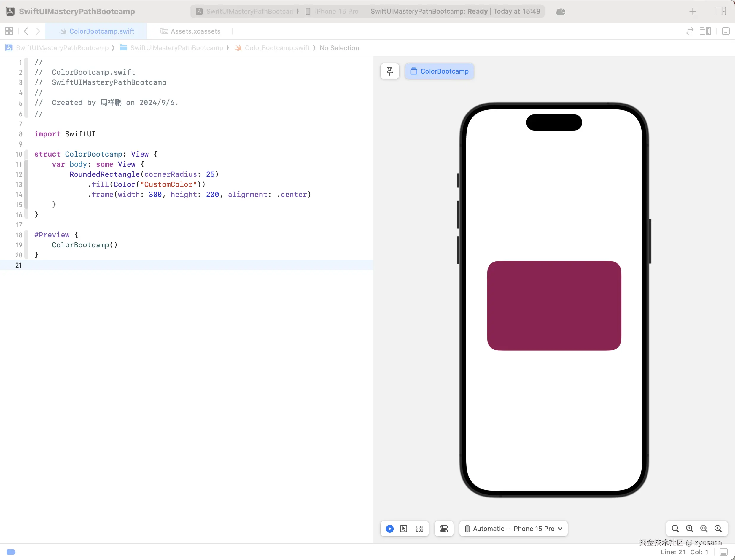
Task: Toggle editor options layout
Action: [x=705, y=31]
